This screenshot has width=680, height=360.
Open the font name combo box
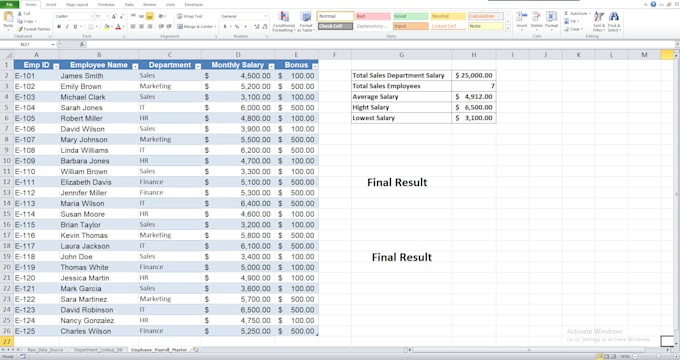pos(74,16)
